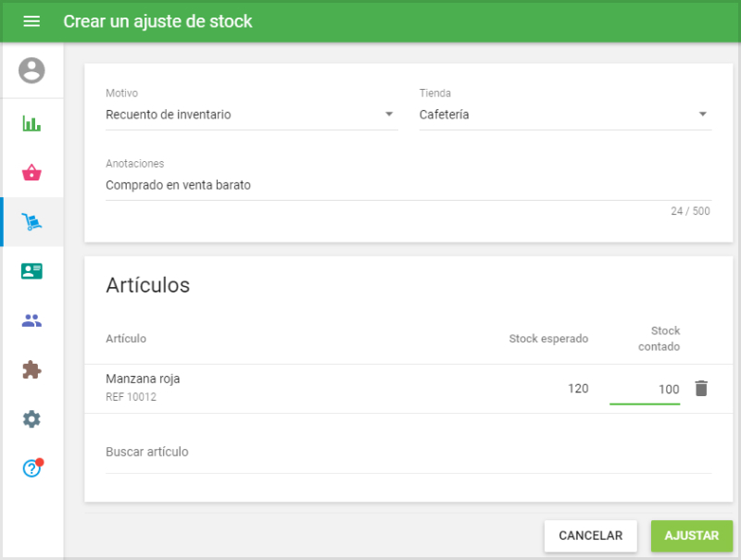This screenshot has width=741, height=560.
Task: Click the Stock contado field showing 100
Action: [x=645, y=390]
